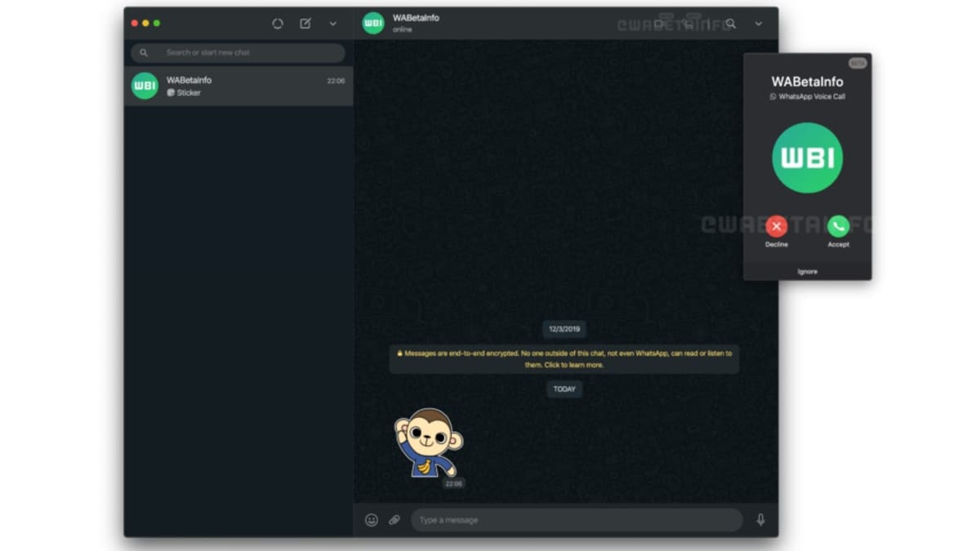The image size is (980, 551).
Task: Open the WBI profile picture in the conversation header
Action: pos(373,24)
